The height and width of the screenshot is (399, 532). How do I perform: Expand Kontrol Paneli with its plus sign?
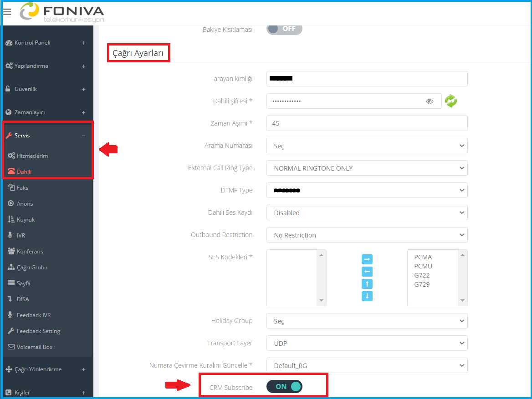(83, 43)
